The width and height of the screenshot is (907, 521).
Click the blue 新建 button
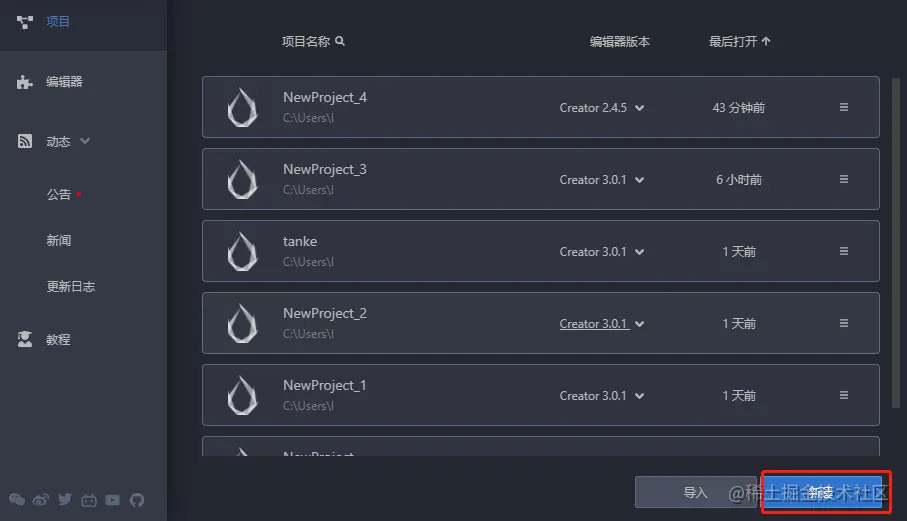click(824, 492)
